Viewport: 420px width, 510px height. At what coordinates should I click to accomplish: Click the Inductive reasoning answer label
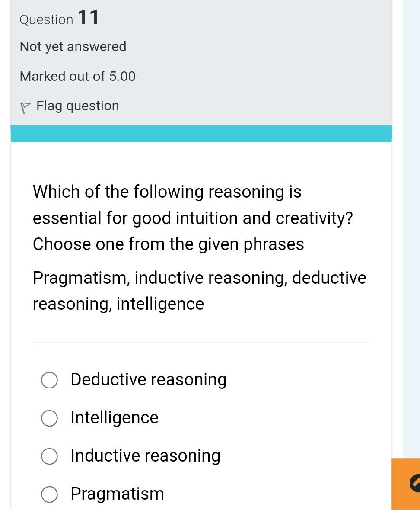click(x=145, y=456)
